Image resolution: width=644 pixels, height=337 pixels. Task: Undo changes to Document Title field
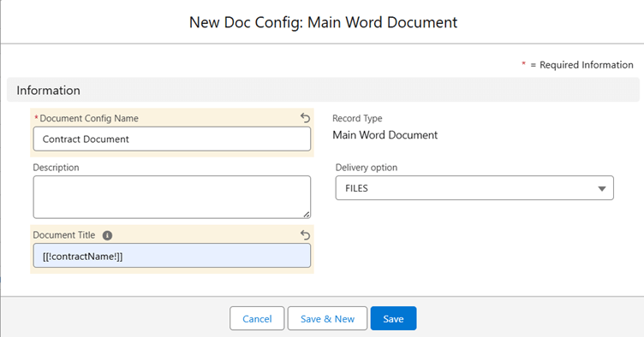click(x=305, y=235)
